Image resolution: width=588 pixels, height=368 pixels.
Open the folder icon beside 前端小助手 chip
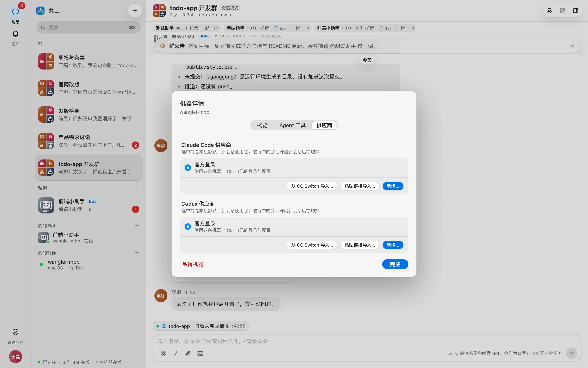412,28
